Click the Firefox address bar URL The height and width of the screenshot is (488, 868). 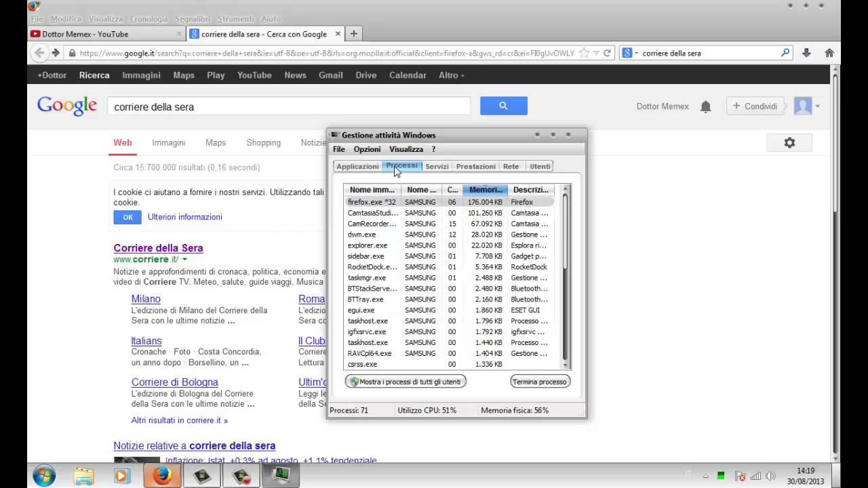pos(327,53)
